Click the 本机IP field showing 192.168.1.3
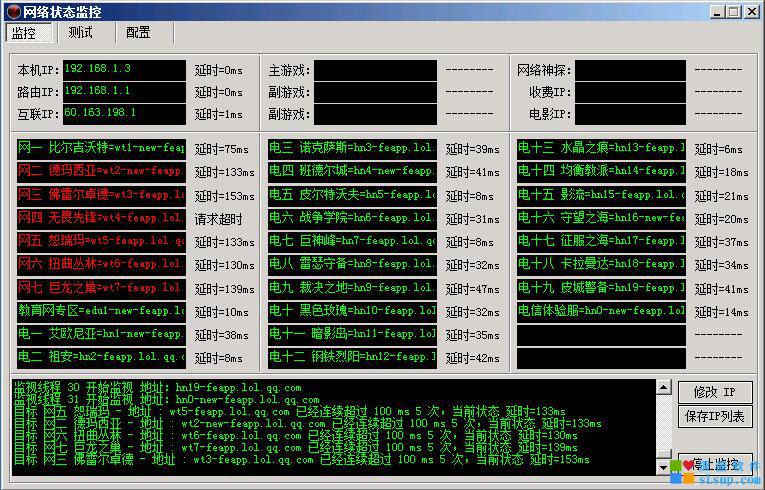The height and width of the screenshot is (490, 765). [x=124, y=70]
